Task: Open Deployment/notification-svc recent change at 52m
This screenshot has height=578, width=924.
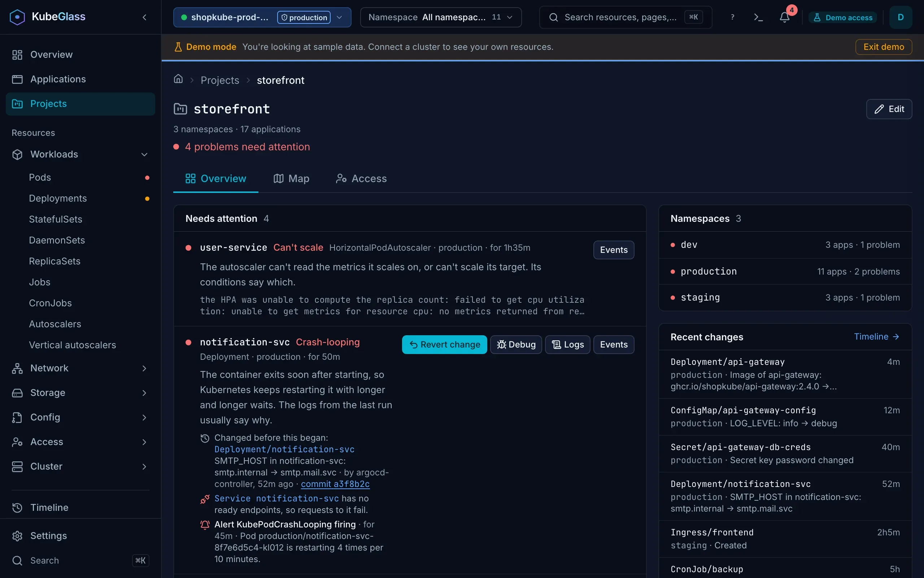Action: click(x=785, y=497)
